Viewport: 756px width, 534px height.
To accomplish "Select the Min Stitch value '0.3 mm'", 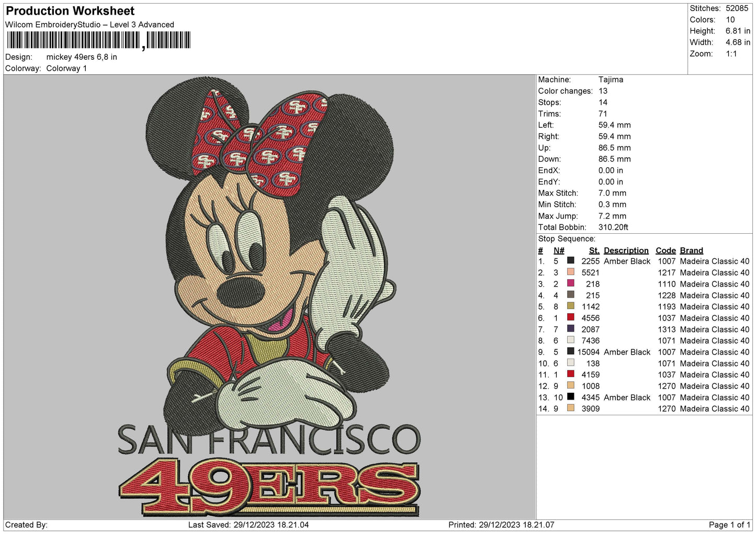I will tap(613, 204).
